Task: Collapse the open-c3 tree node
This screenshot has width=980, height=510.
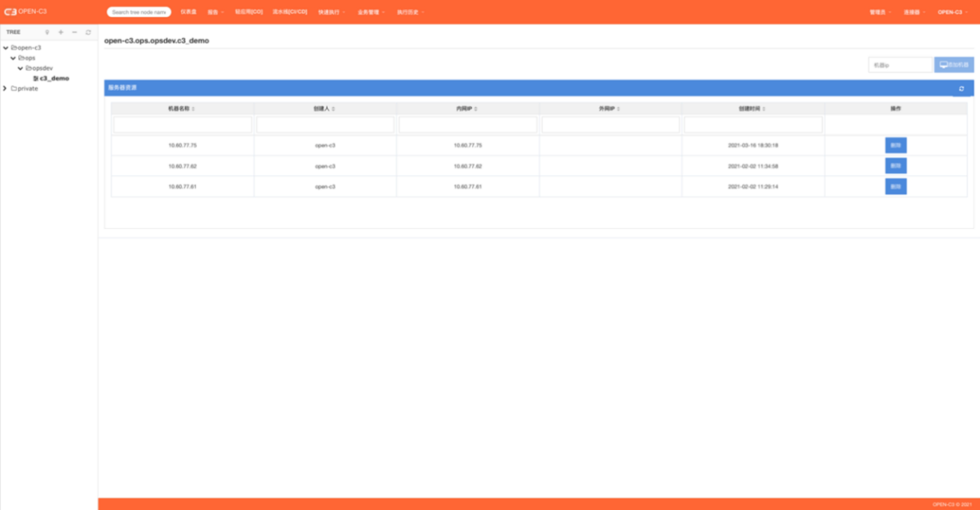Action: (x=6, y=48)
